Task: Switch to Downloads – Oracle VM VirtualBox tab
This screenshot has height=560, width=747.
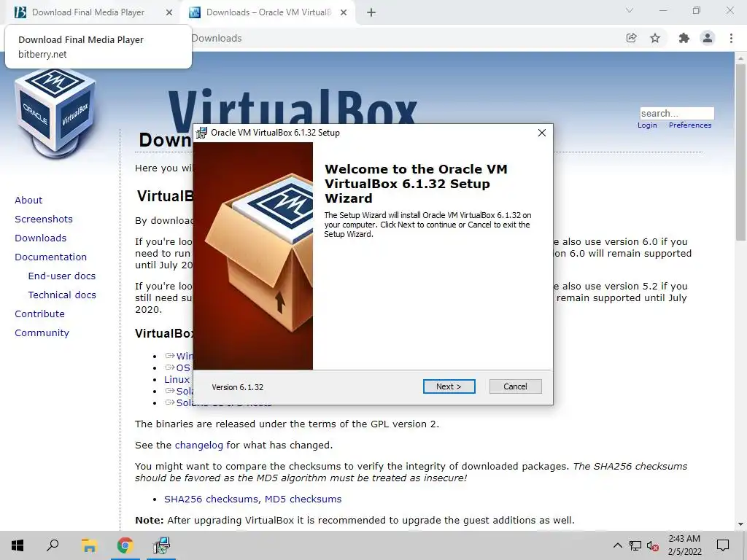Action: pyautogui.click(x=268, y=12)
